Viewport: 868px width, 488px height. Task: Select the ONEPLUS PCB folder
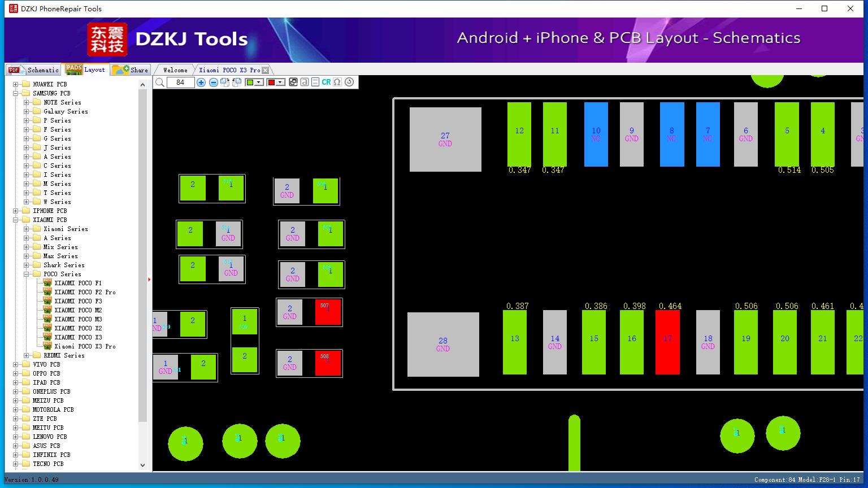pyautogui.click(x=51, y=391)
